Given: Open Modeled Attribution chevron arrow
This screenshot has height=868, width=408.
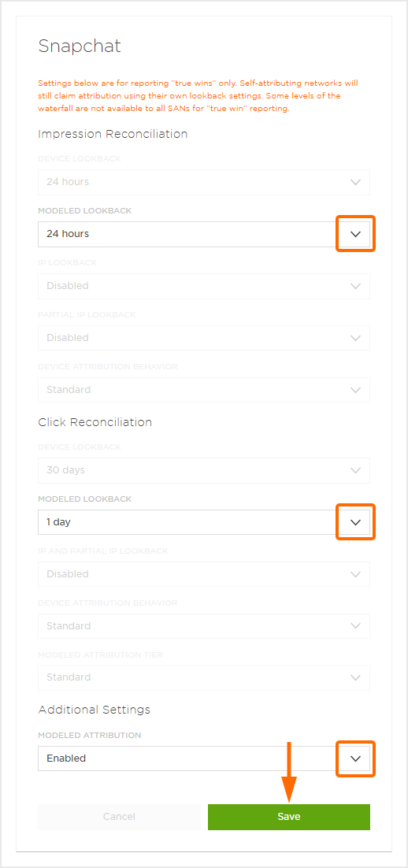Looking at the screenshot, I should click(x=355, y=759).
